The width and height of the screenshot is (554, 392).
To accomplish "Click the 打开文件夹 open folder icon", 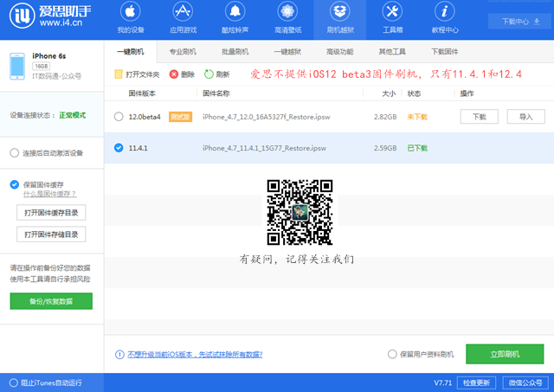I will (118, 74).
